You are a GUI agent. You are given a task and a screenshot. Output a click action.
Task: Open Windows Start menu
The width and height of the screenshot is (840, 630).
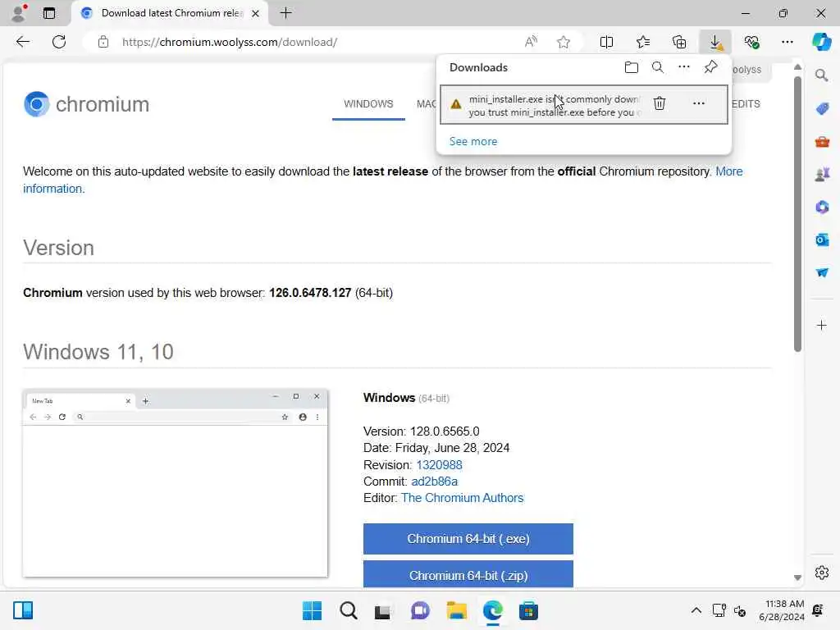(x=313, y=610)
